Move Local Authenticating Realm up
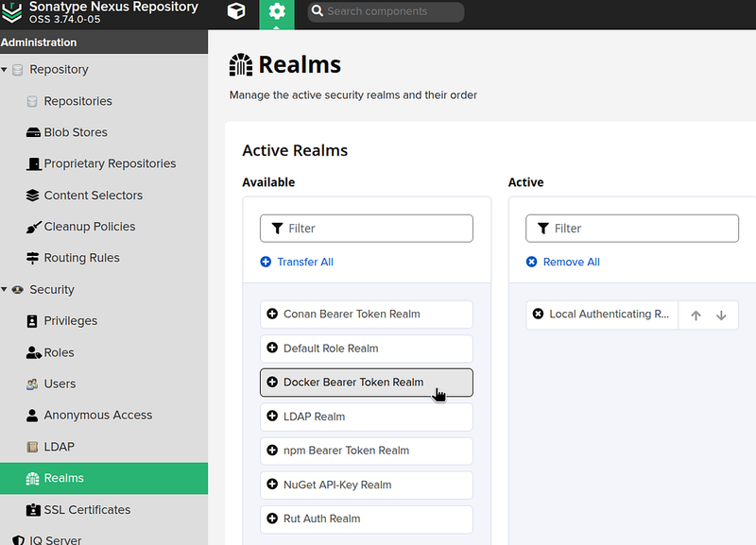 tap(696, 315)
